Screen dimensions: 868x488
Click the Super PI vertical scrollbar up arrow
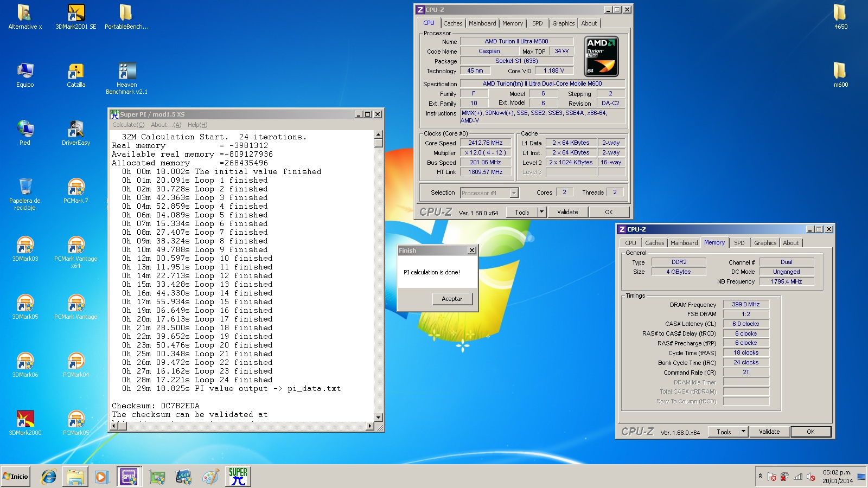378,134
